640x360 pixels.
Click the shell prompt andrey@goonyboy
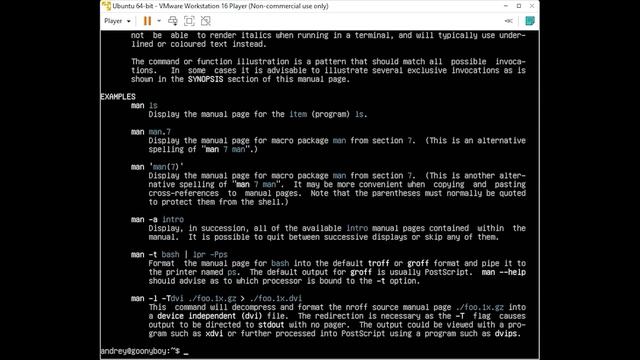(140, 351)
